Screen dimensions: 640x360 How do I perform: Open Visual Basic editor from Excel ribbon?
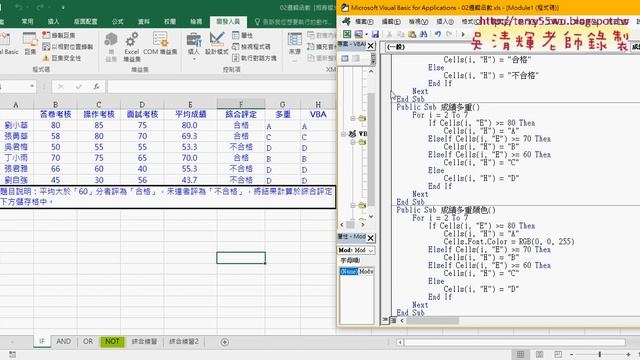click(8, 45)
